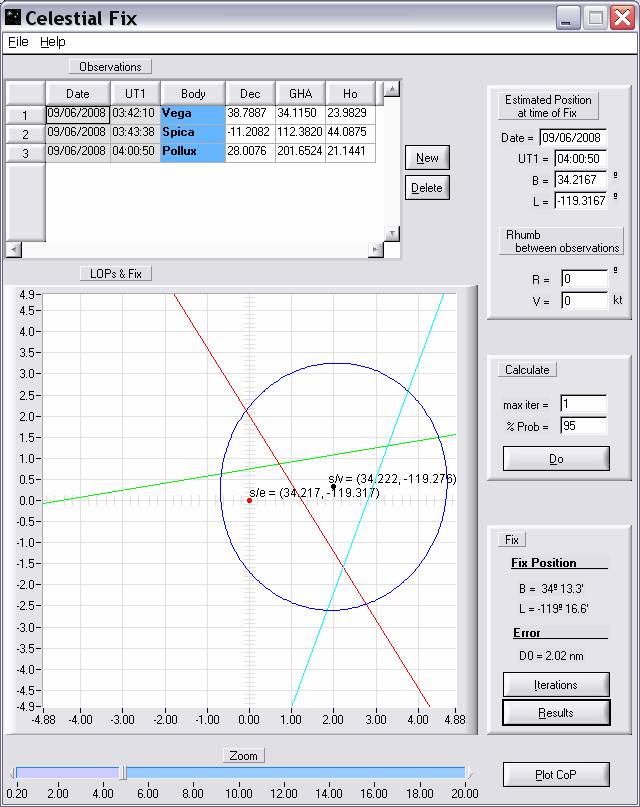Click the Results button
Viewport: 640px width, 807px height.
555,712
